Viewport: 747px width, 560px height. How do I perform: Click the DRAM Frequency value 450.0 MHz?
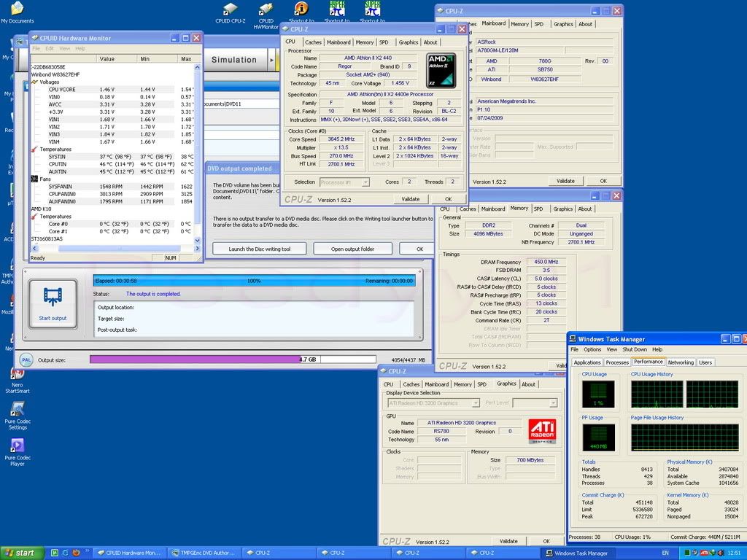click(546, 262)
